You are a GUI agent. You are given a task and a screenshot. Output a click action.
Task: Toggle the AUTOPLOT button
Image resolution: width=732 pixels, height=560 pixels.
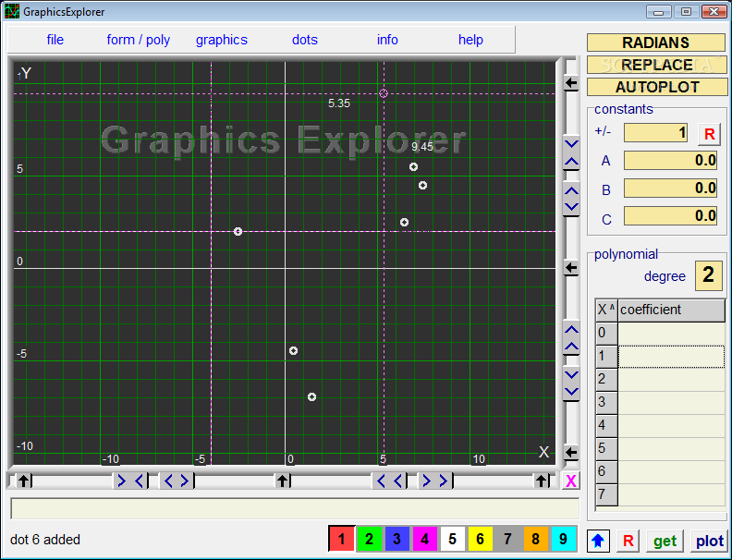coord(657,87)
